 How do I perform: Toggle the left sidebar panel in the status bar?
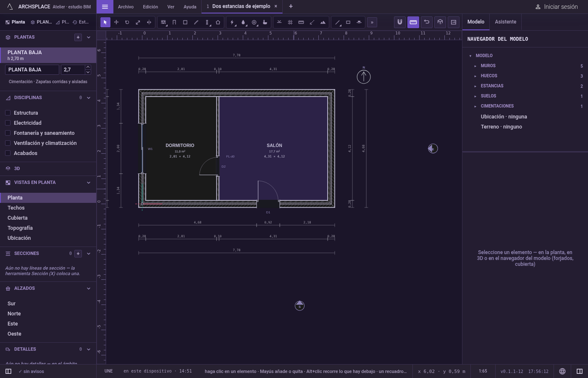click(x=8, y=371)
